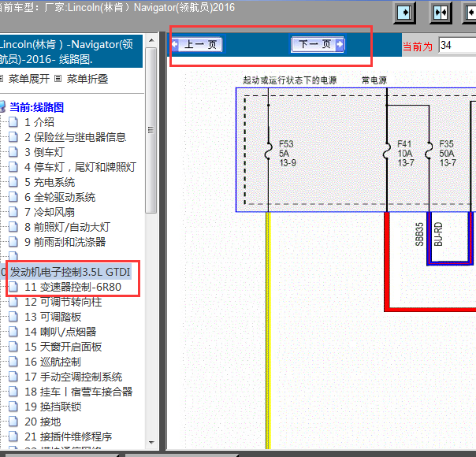Viewport: 476px width, 457px height.
Task: Open 15 天窗开启面板
Action: coord(63,347)
